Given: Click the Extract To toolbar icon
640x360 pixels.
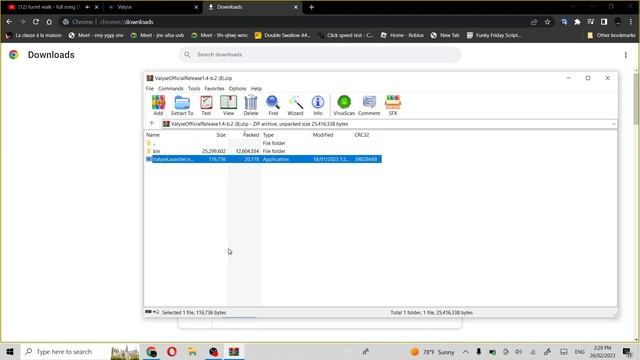Looking at the screenshot, I should (182, 105).
